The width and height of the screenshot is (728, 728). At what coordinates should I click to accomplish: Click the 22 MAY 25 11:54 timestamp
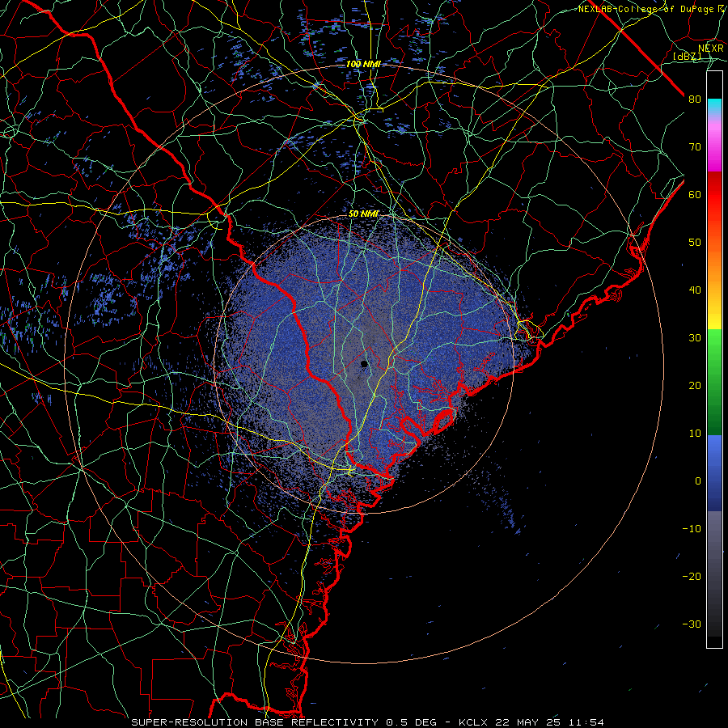(550, 722)
